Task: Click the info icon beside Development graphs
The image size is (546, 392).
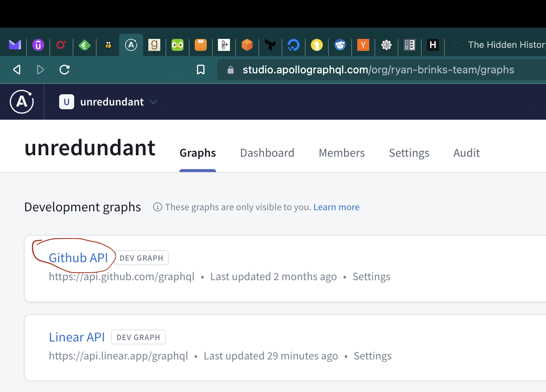Action: pos(158,207)
